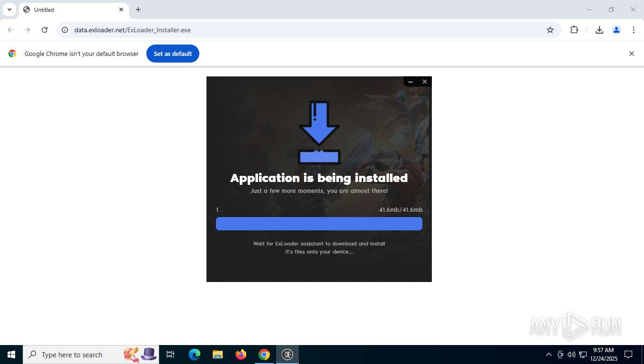Click 'Wait for ExLoader assistant' message
The height and width of the screenshot is (364, 644).
(x=319, y=247)
